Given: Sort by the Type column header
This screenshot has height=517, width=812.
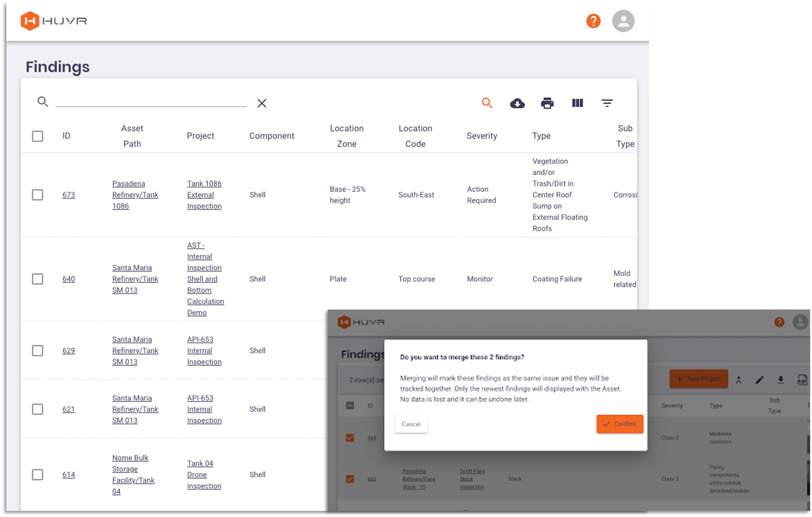Looking at the screenshot, I should [541, 136].
